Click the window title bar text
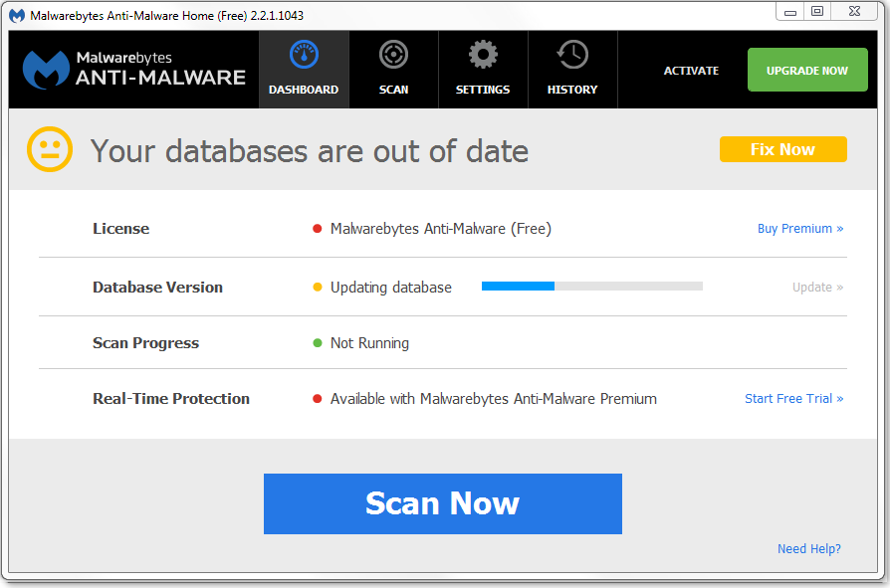This screenshot has width=890, height=588. coord(167,16)
